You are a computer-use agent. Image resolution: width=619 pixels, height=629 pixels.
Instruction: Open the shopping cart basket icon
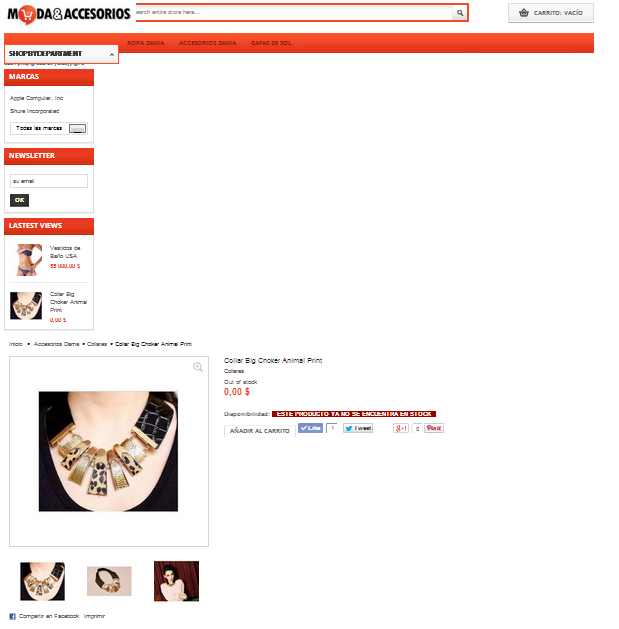coord(524,13)
